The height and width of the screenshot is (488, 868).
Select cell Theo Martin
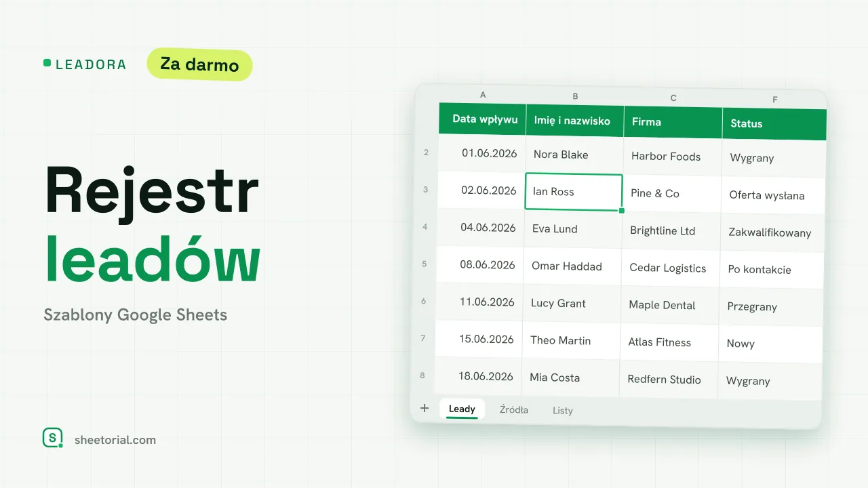(571, 341)
